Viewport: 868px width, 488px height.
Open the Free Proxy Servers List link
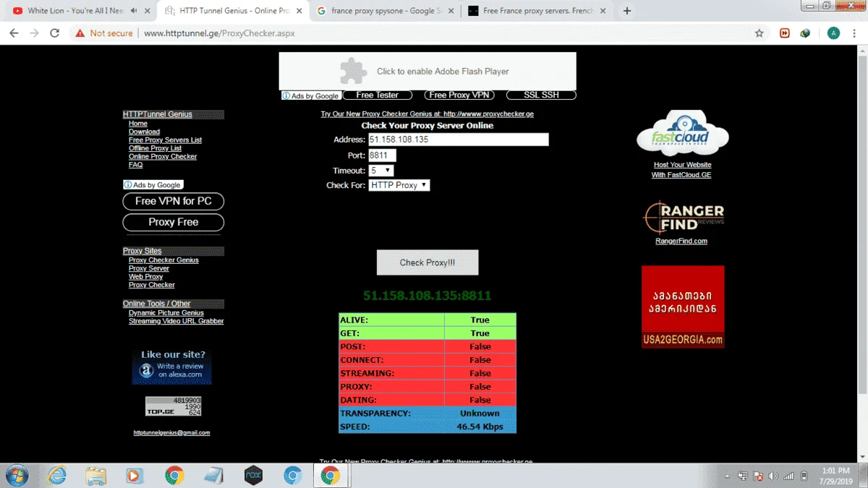[x=166, y=140]
